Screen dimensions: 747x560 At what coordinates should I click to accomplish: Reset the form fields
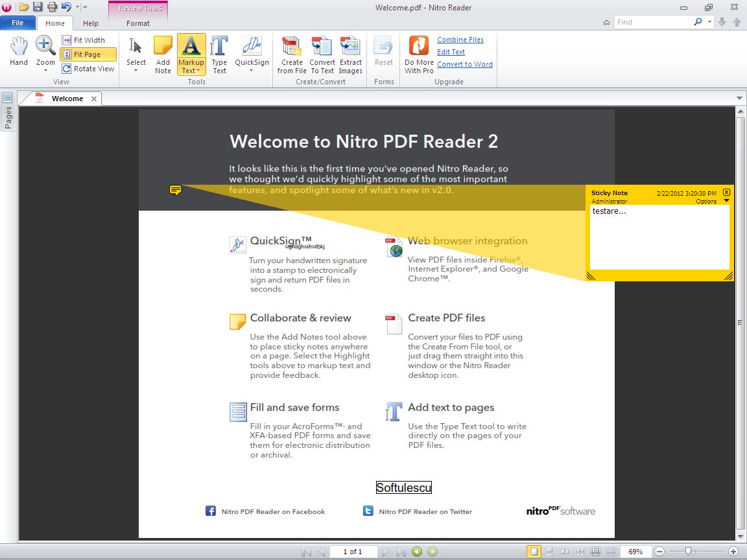pos(383,51)
